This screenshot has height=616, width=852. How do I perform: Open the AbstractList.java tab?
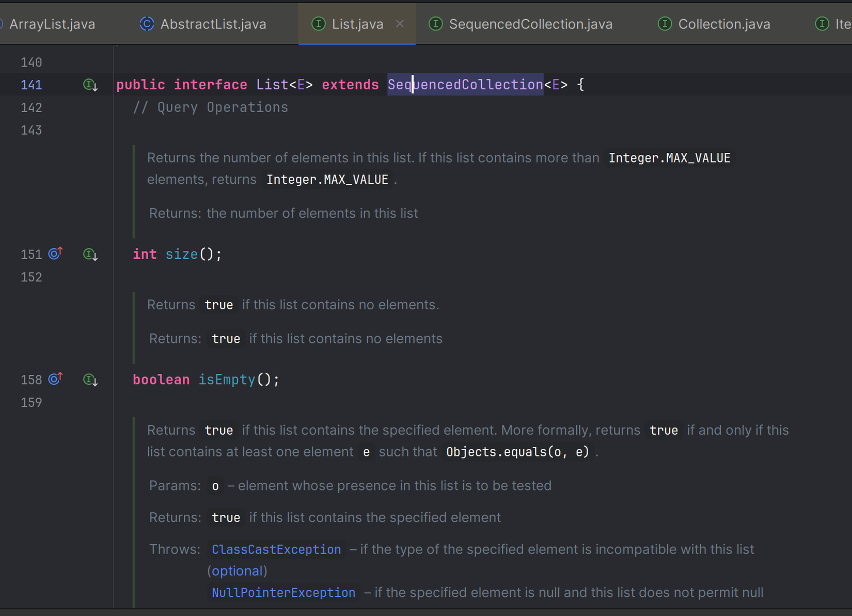[213, 24]
